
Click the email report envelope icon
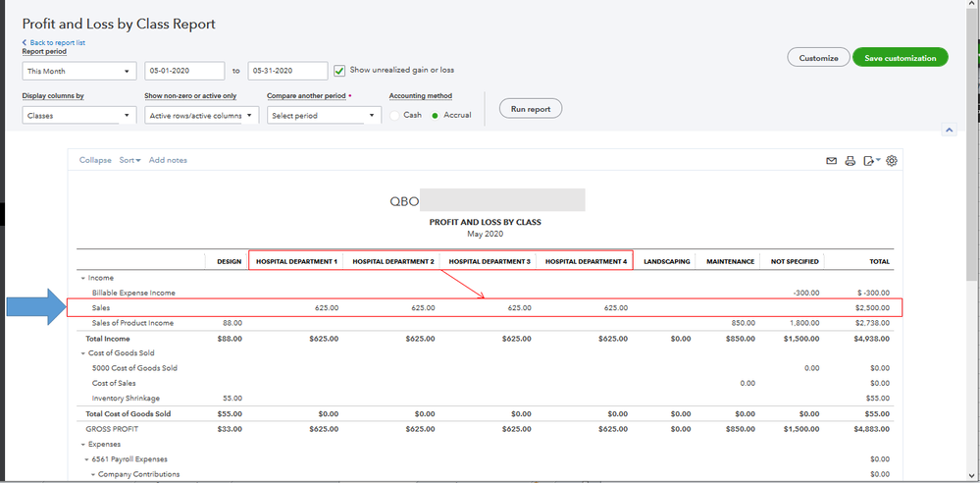pos(832,161)
